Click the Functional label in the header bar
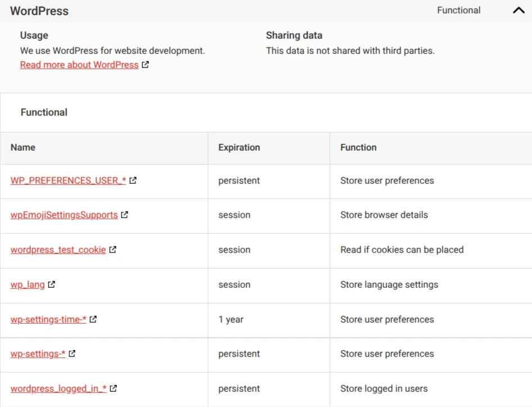532x407 pixels. (x=459, y=10)
